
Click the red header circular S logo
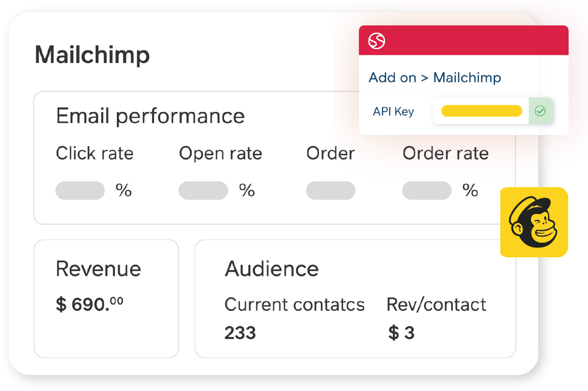[376, 41]
